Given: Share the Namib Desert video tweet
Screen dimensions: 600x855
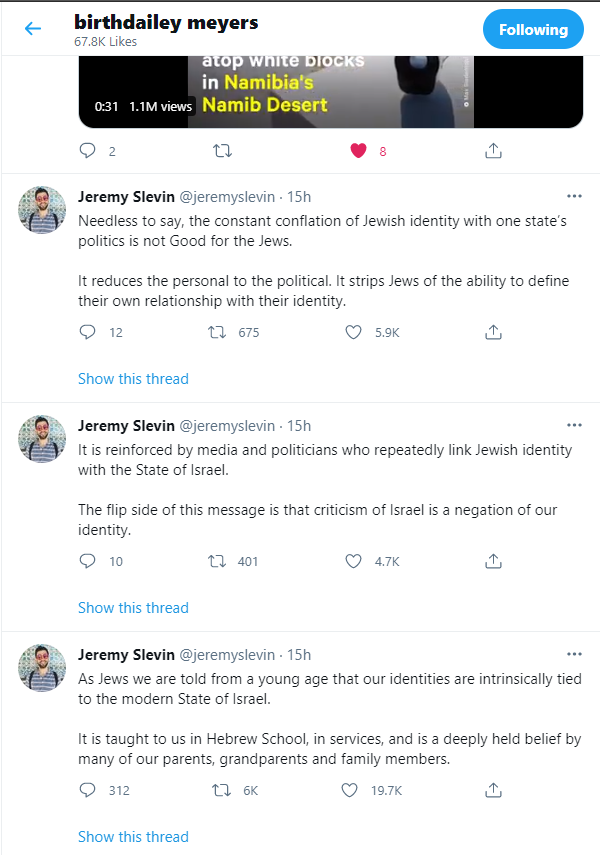Looking at the screenshot, I should pyautogui.click(x=493, y=150).
